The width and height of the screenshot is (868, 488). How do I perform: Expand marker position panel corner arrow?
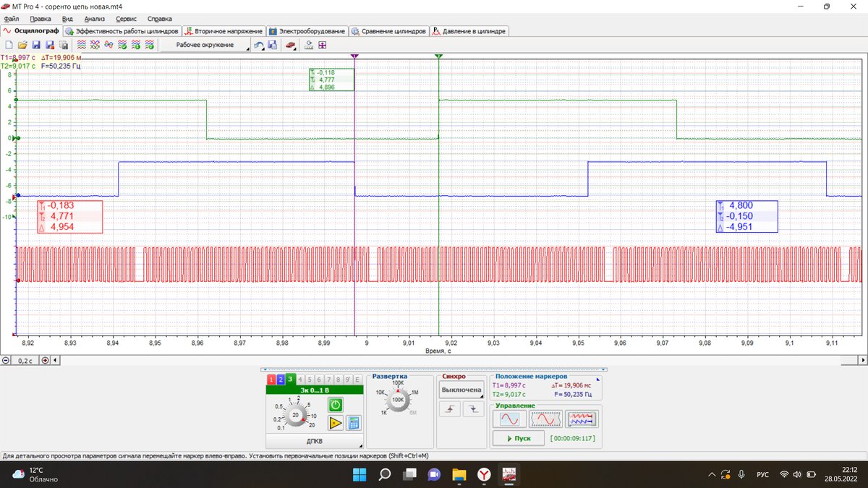pos(597,378)
